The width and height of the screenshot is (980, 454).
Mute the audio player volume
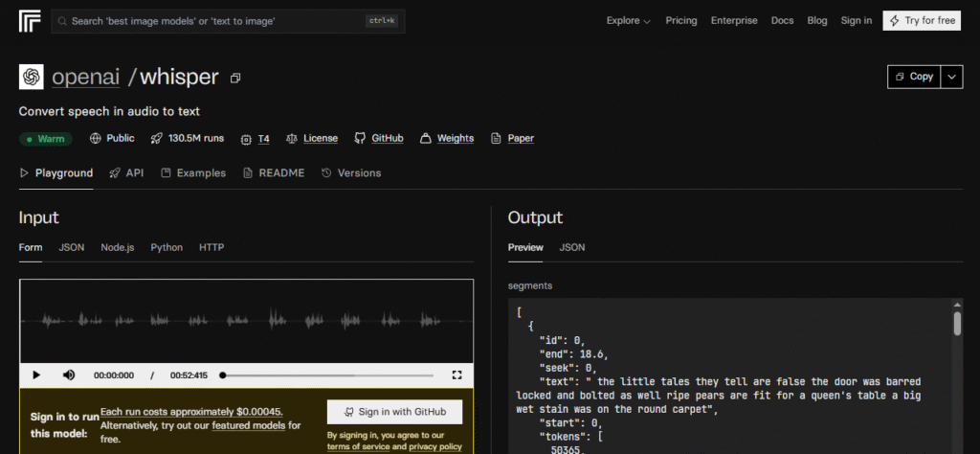click(69, 375)
